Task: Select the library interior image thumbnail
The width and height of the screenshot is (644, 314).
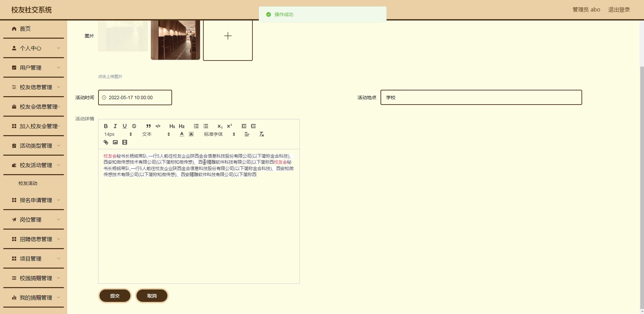Action: point(175,40)
